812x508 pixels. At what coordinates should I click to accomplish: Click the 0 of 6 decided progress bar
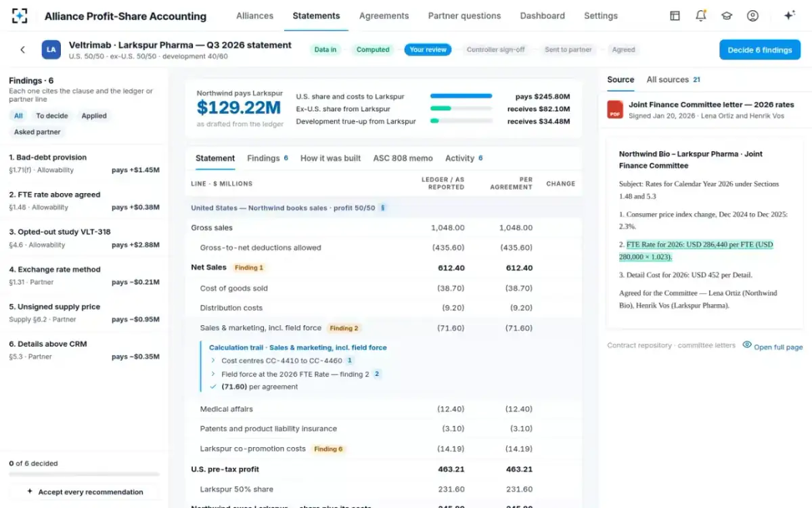coord(84,474)
